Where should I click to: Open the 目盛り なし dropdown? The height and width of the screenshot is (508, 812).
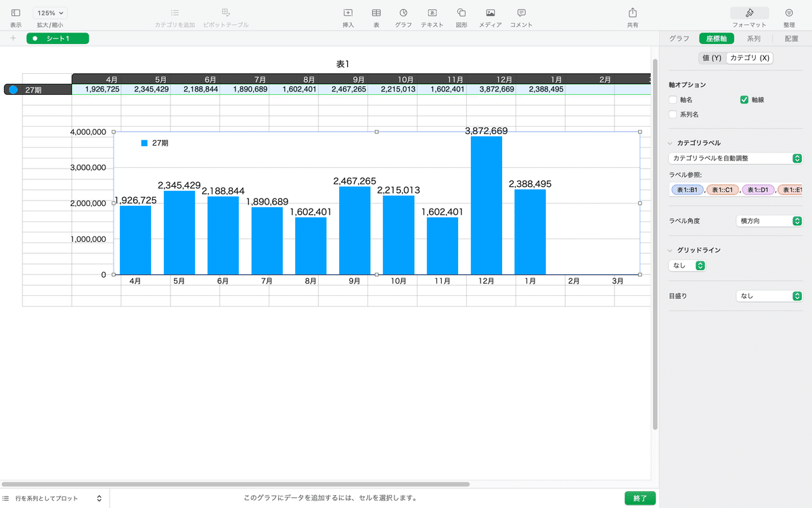(769, 296)
